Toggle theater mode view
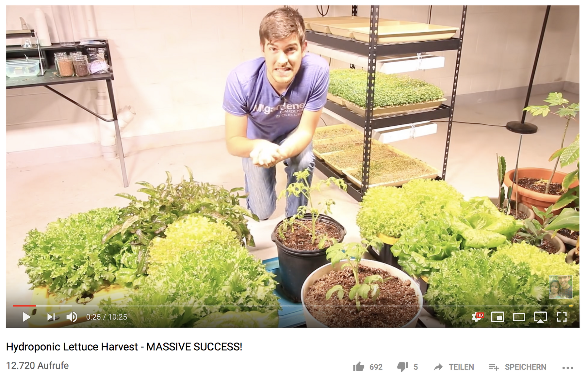 coord(519,317)
